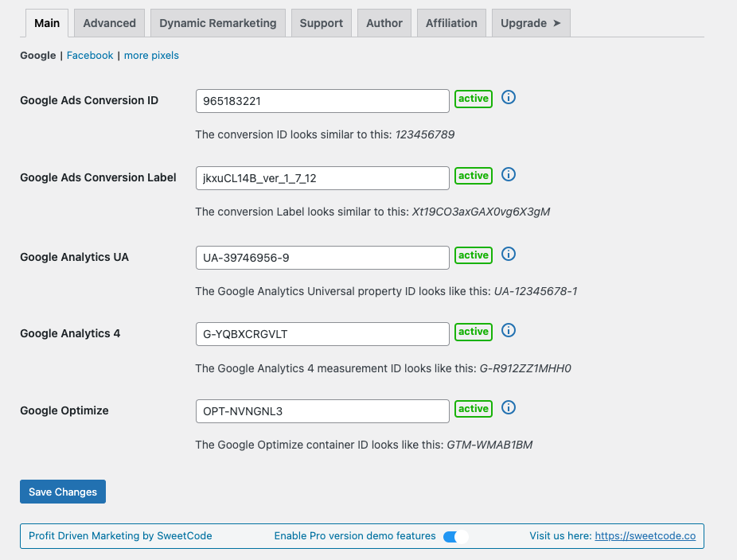Select the Google section link
Image resolution: width=737 pixels, height=560 pixels.
point(37,56)
